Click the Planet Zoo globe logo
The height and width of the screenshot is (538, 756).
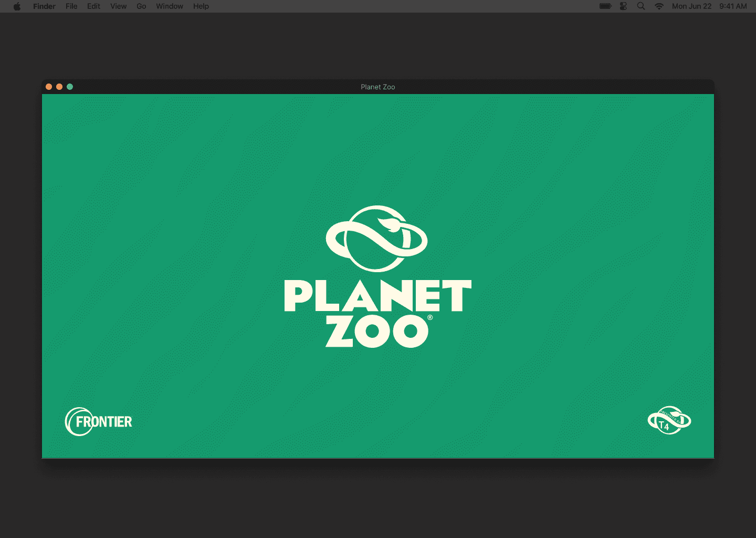coord(377,239)
